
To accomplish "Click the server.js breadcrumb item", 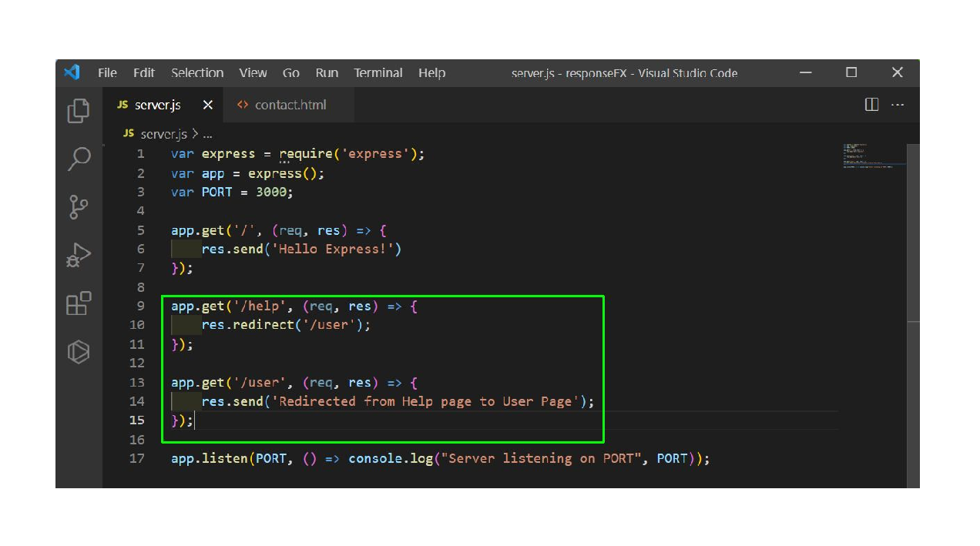I will click(163, 134).
